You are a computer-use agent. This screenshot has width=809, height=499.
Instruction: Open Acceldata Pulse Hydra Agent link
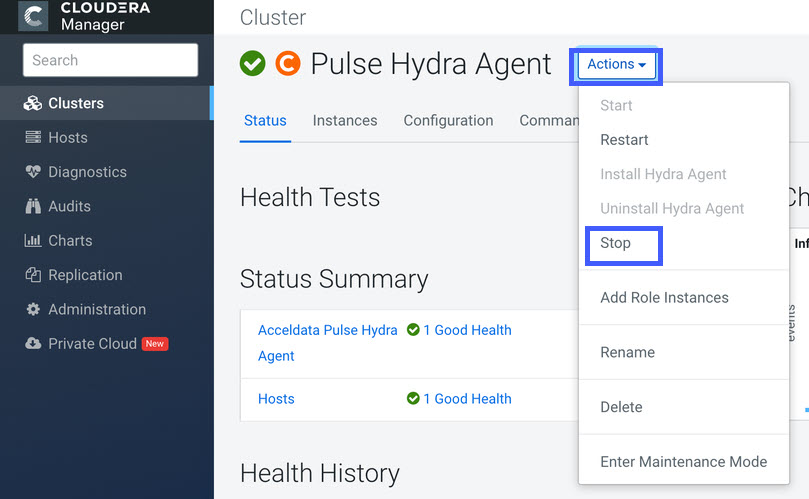328,343
